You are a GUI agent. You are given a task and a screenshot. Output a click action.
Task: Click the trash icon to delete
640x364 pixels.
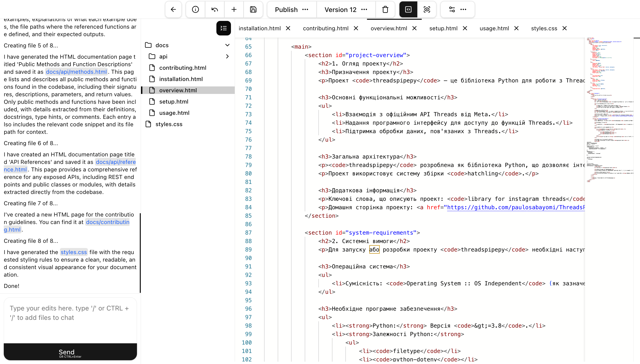385,9
